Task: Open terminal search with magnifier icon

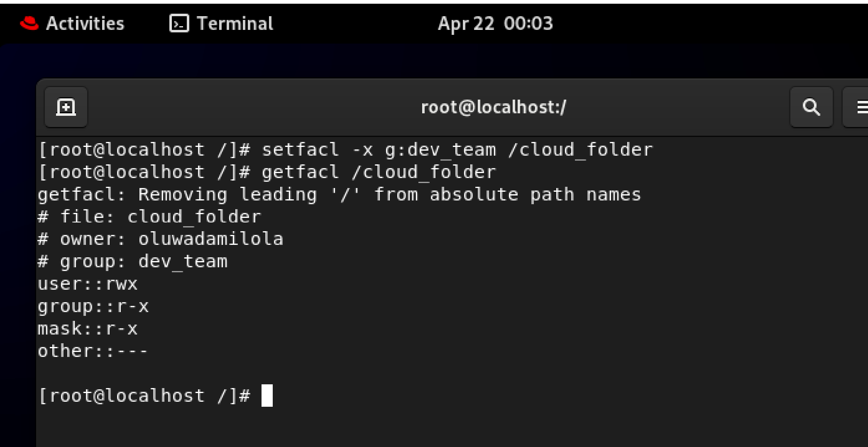Action: coord(811,107)
